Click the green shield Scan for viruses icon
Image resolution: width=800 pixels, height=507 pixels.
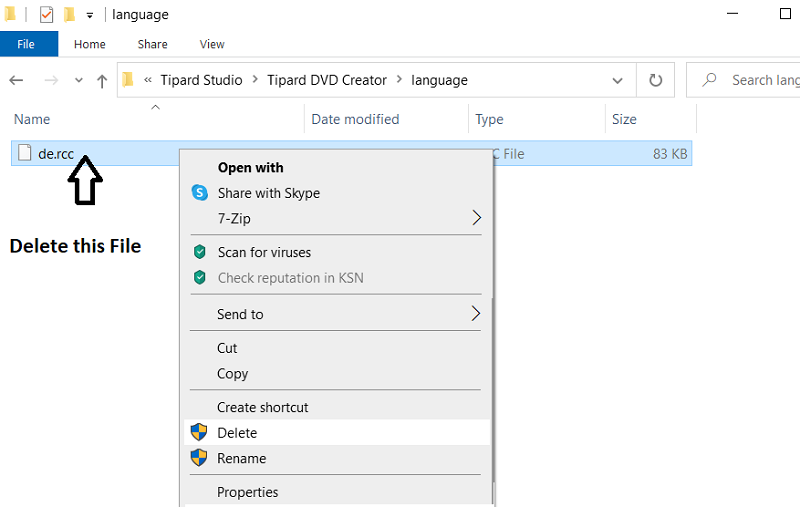[x=199, y=252]
